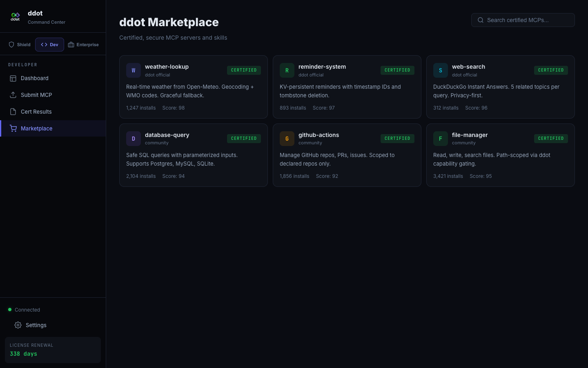Select the Marketplace shopping cart icon
The height and width of the screenshot is (368, 588).
[x=13, y=128]
